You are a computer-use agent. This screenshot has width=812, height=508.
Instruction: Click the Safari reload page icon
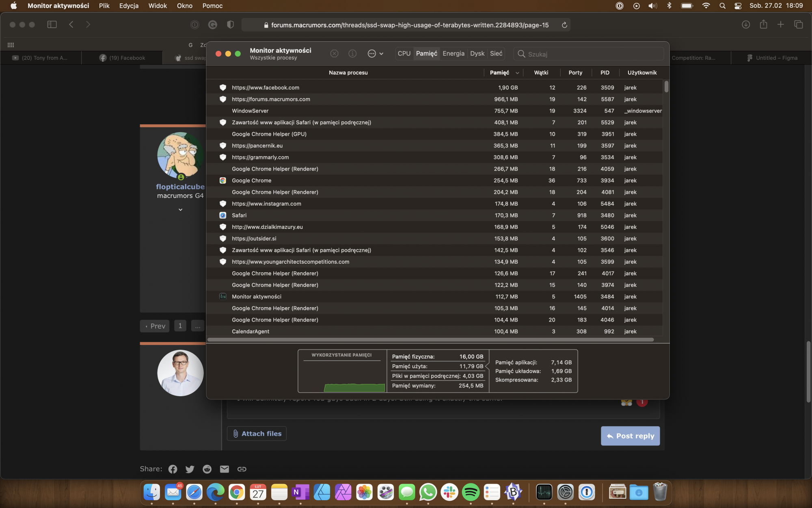pos(564,25)
